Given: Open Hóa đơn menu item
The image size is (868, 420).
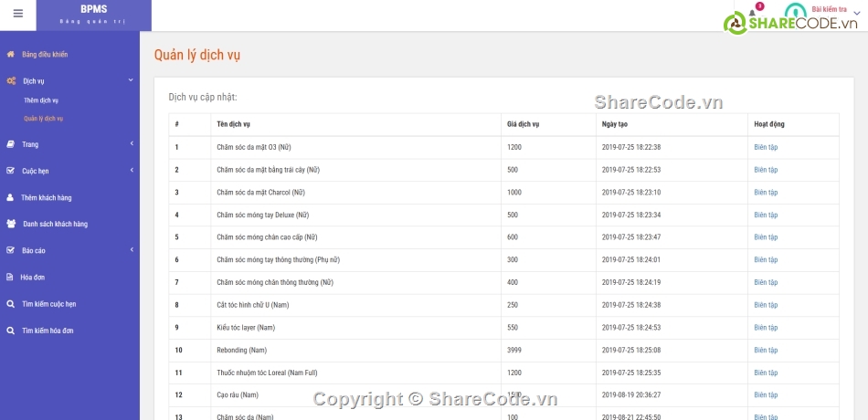Looking at the screenshot, I should pos(33,278).
